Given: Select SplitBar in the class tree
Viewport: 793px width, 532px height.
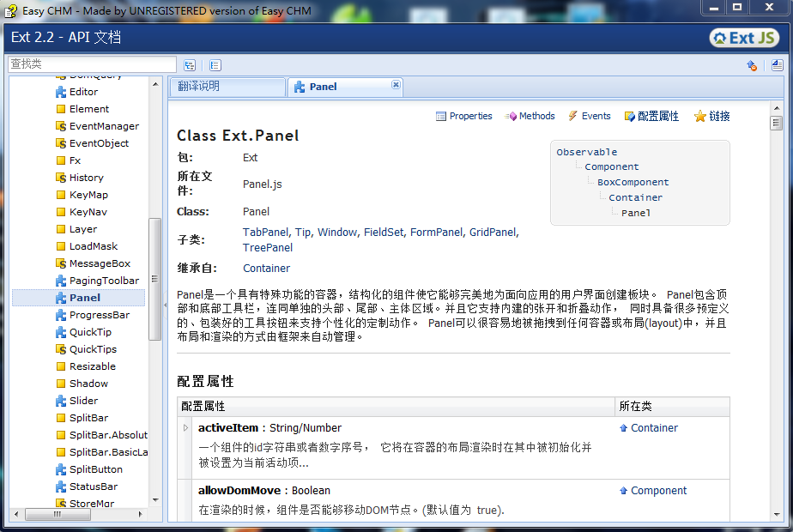Looking at the screenshot, I should pyautogui.click(x=88, y=418).
